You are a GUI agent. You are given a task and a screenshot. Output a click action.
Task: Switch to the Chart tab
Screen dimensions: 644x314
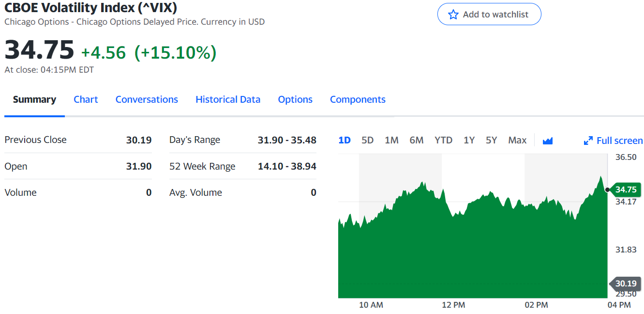[86, 99]
